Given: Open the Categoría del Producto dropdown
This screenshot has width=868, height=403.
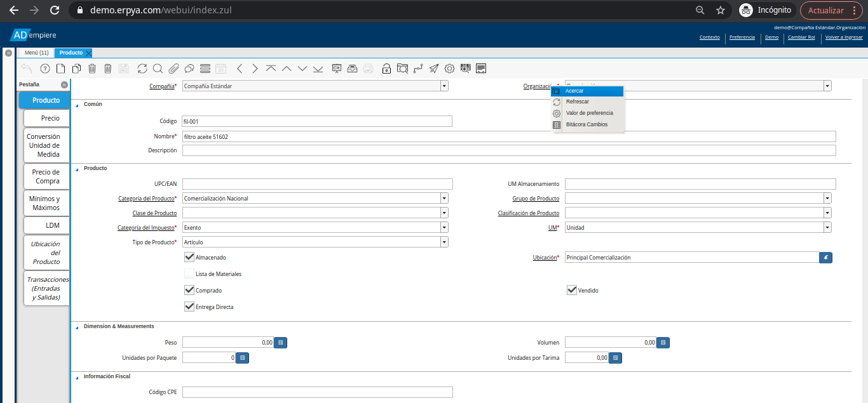Looking at the screenshot, I should pyautogui.click(x=444, y=198).
